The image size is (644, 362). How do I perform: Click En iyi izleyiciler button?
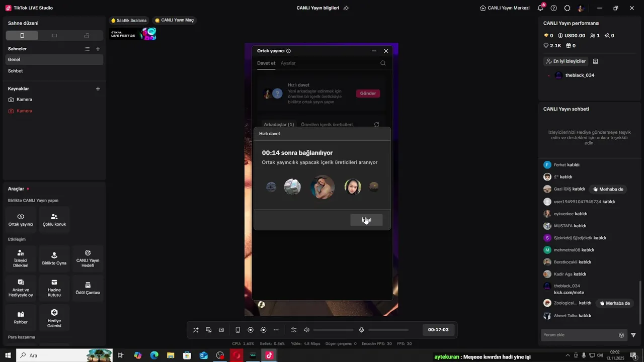point(566,61)
